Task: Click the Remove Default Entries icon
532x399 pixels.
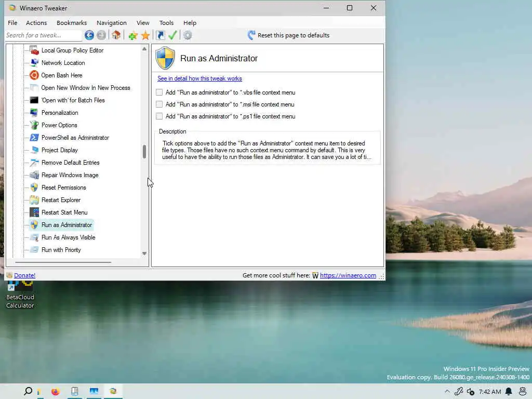Action: point(34,163)
